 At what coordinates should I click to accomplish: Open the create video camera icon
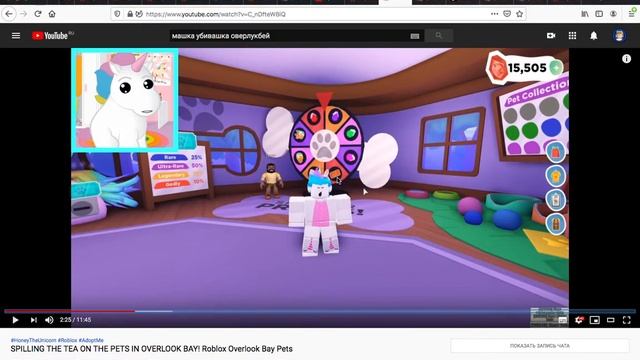tap(551, 36)
